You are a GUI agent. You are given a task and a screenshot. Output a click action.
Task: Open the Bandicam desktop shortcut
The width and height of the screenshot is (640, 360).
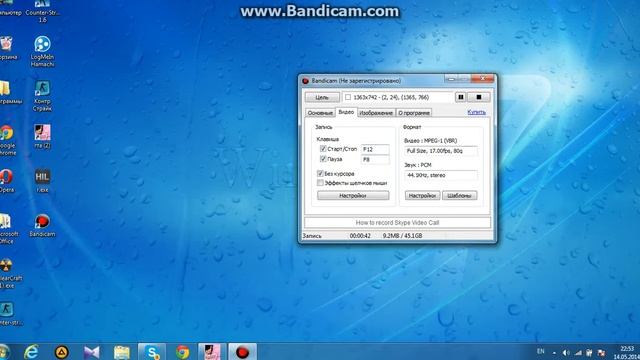(42, 225)
